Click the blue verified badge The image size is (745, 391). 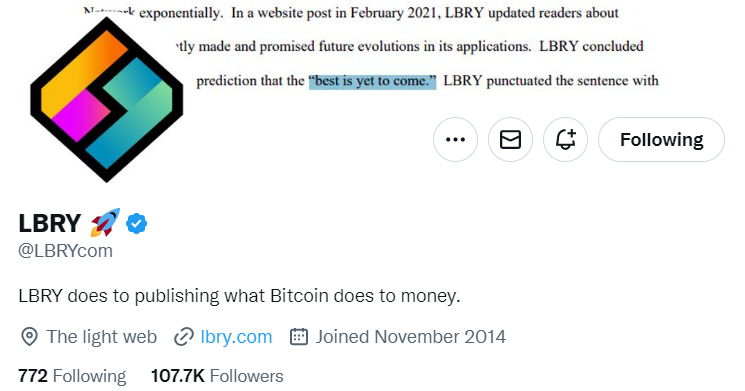pos(136,223)
